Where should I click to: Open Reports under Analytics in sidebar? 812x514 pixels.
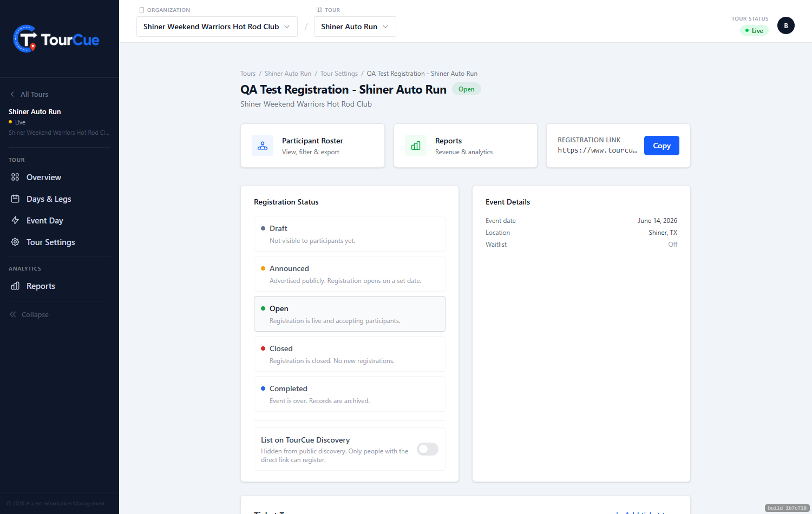click(60, 286)
